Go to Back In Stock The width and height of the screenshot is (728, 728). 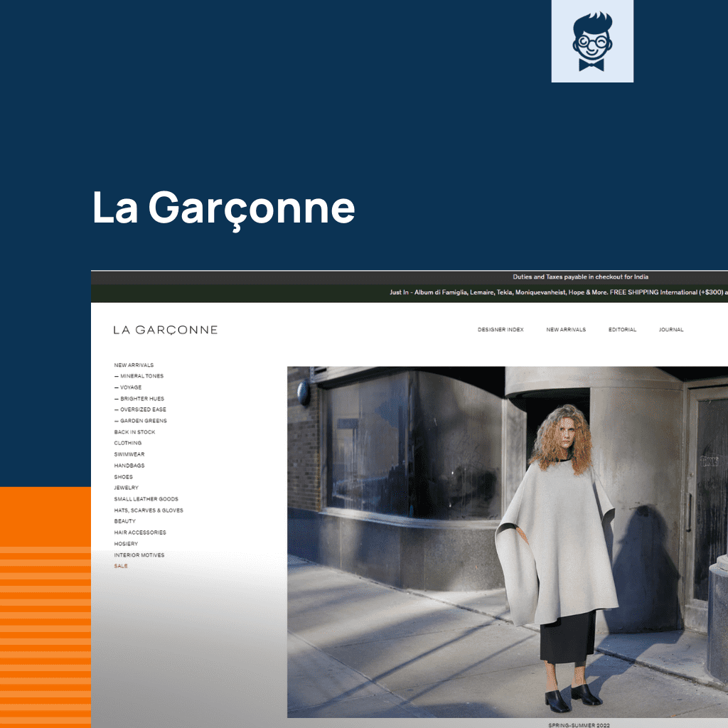pos(134,432)
